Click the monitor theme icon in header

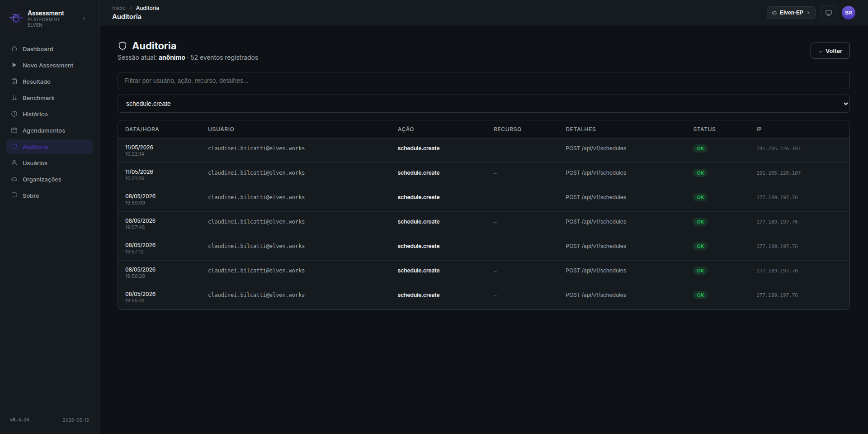829,13
